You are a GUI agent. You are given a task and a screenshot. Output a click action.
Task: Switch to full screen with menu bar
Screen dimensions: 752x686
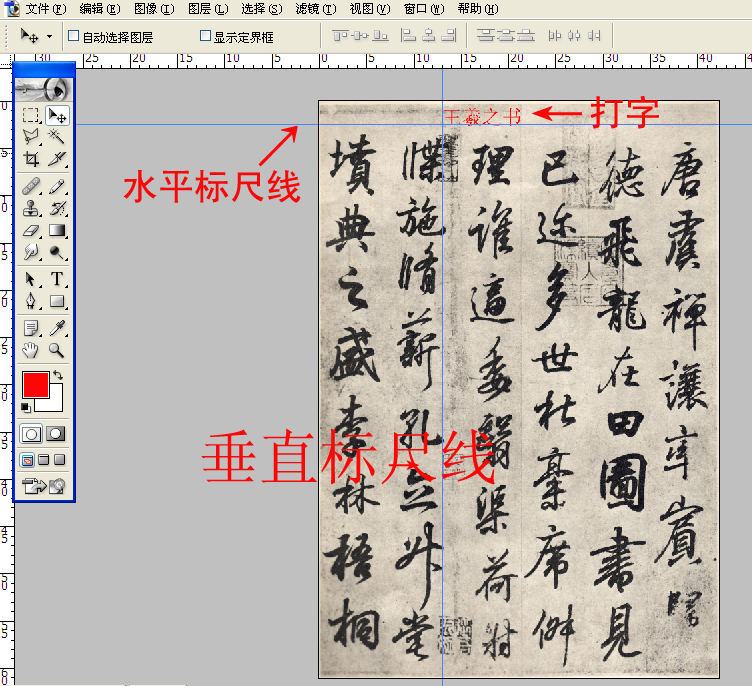tap(44, 460)
